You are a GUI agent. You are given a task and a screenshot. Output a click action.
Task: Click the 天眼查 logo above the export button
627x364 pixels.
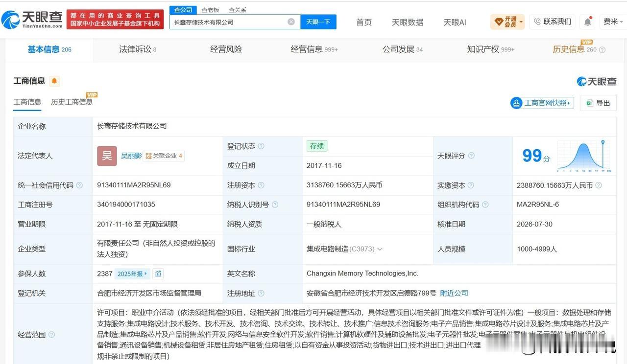(597, 82)
